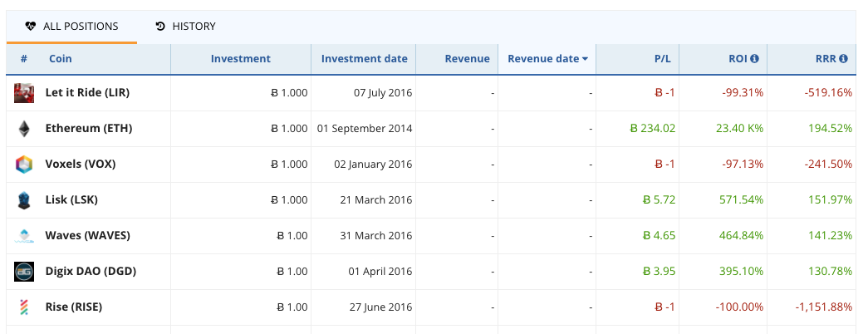The height and width of the screenshot is (334, 868).
Task: Click the Let it Ride coin icon
Action: coord(24,93)
